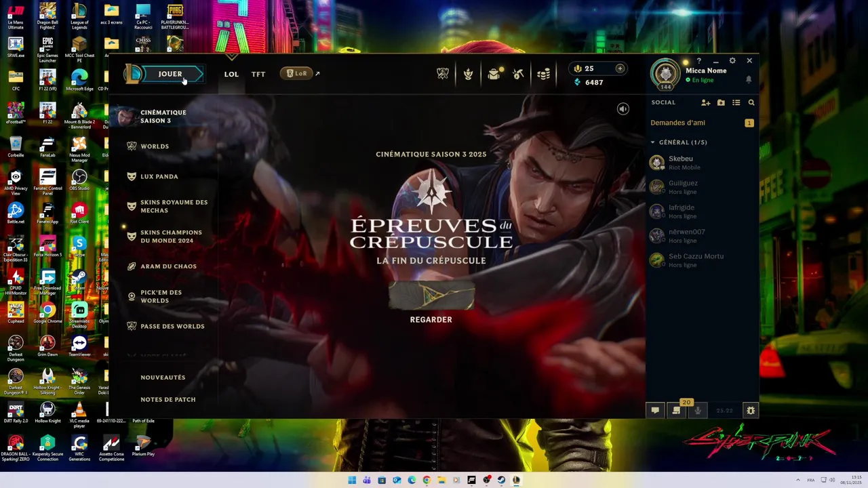Screen dimensions: 868x488
Task: Open the notifications bell
Action: pos(749,79)
